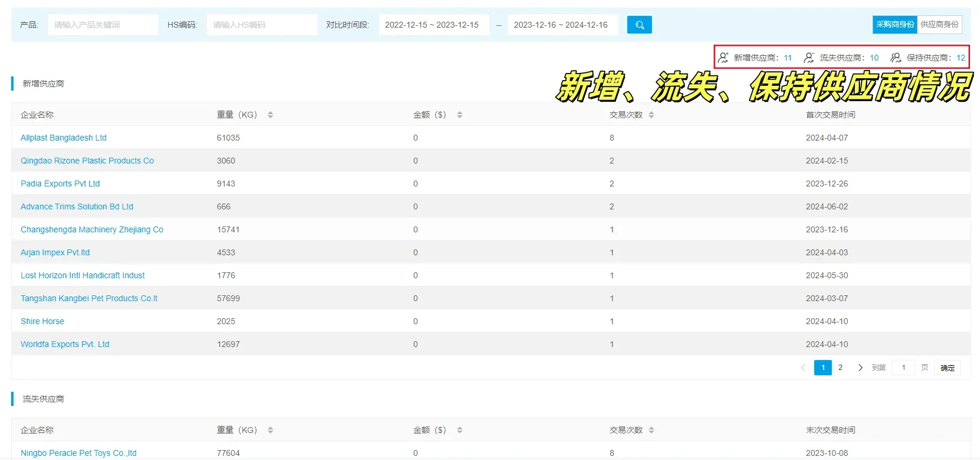Sort lost suppliers by 金额 ($)
Screen dimensions: 980x460
click(x=460, y=430)
